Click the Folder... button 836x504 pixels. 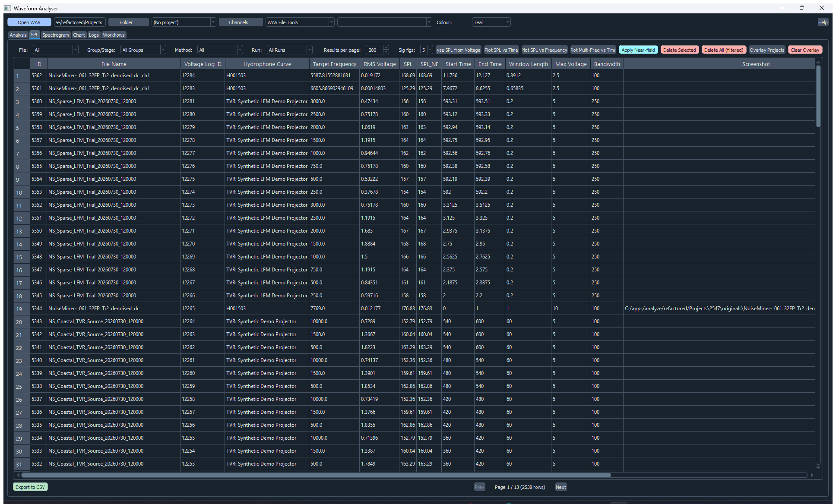coord(128,22)
